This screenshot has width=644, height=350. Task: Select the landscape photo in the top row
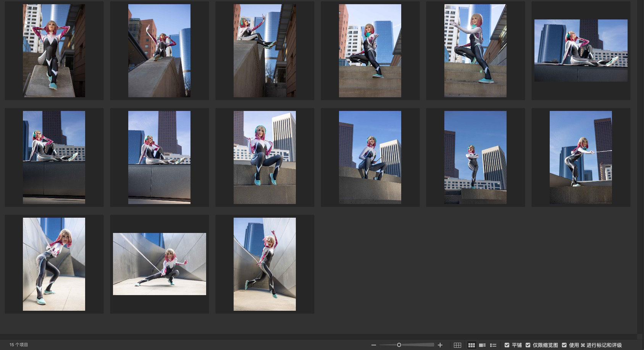click(x=581, y=50)
